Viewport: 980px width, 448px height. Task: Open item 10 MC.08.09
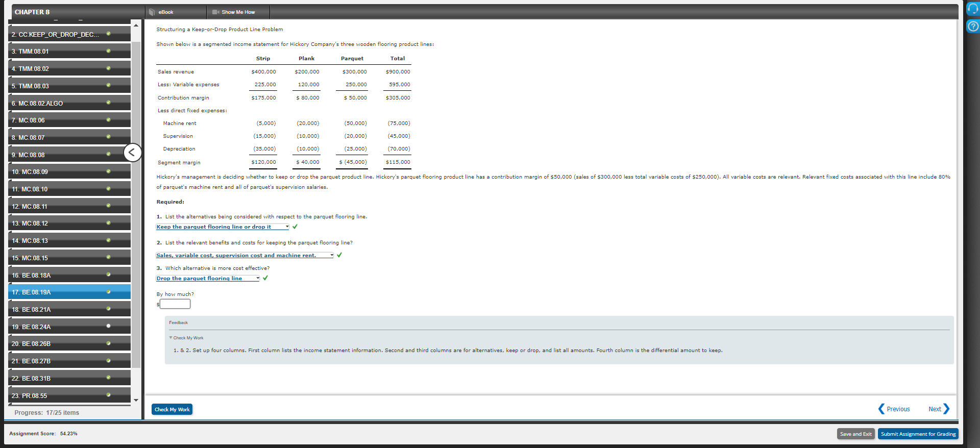pyautogui.click(x=69, y=171)
